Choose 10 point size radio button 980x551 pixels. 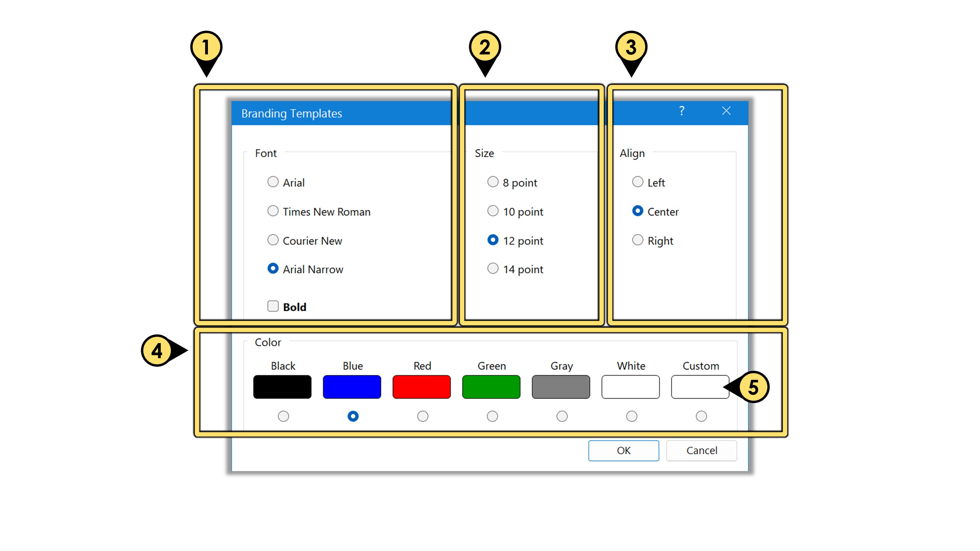pyautogui.click(x=493, y=211)
